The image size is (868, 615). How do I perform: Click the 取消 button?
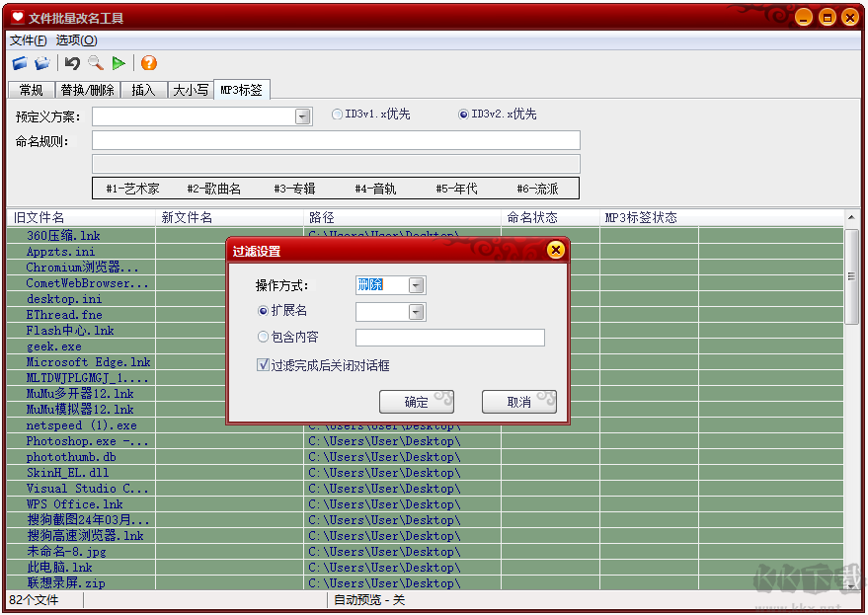(x=518, y=402)
